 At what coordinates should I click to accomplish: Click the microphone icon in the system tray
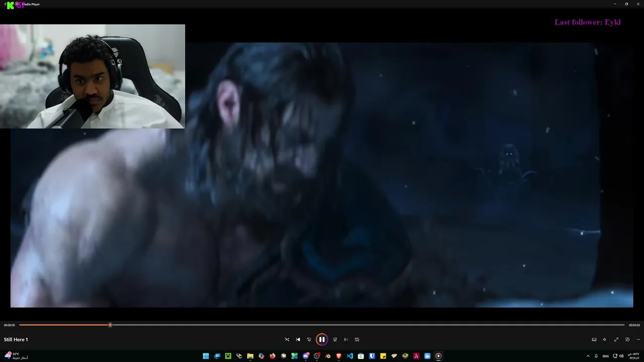pyautogui.click(x=596, y=356)
